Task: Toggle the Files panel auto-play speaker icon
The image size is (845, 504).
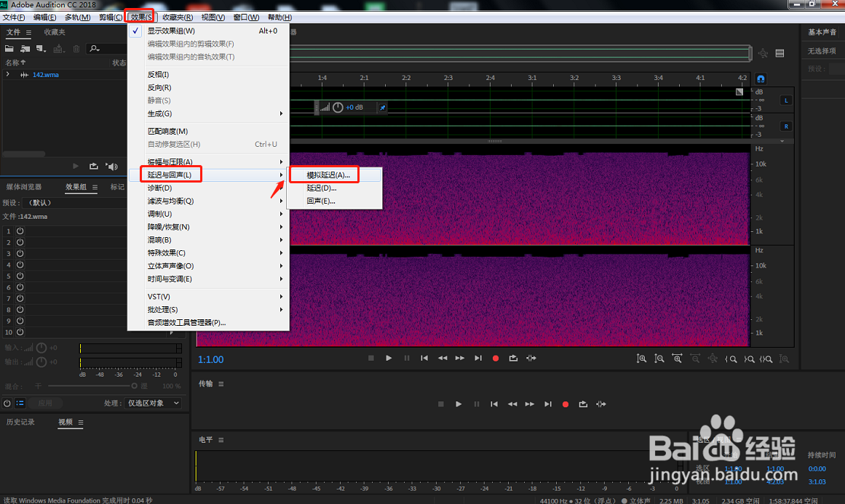Action: pyautogui.click(x=111, y=167)
